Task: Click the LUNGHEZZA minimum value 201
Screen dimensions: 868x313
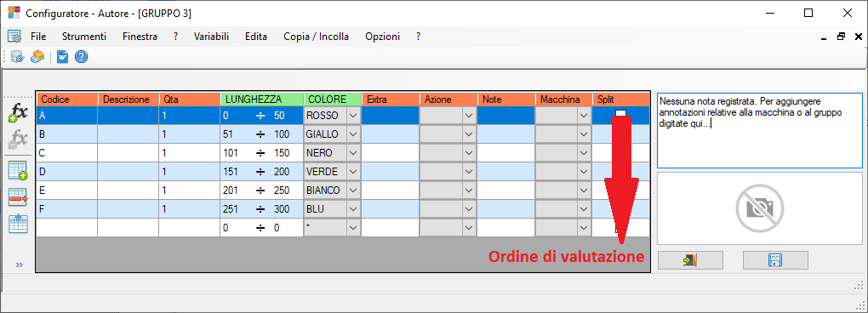Action: [x=230, y=191]
